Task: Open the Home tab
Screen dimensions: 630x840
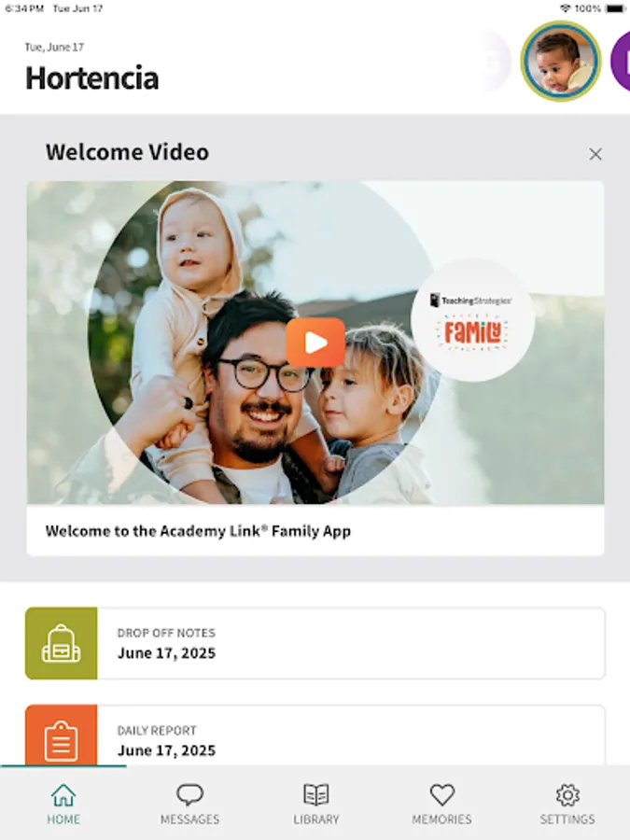Action: pyautogui.click(x=63, y=804)
